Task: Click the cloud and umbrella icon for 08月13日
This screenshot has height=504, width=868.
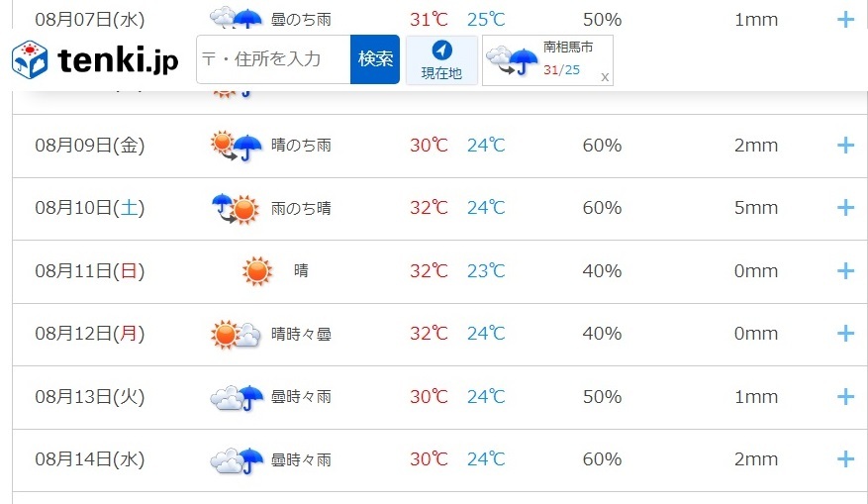Action: click(x=237, y=398)
